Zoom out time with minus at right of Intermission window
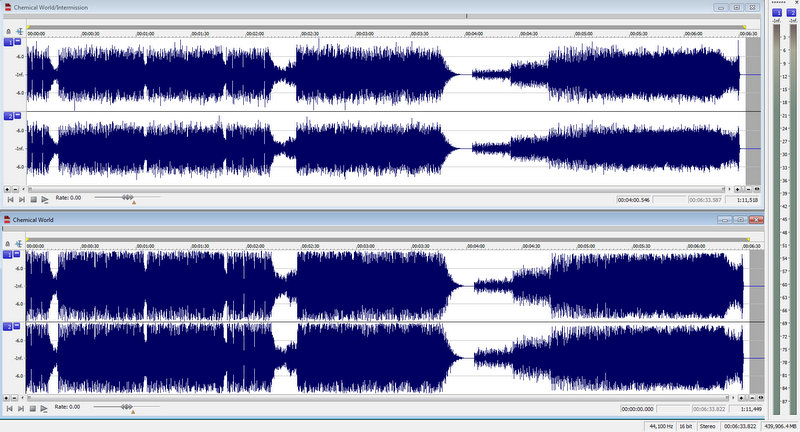This screenshot has width=800, height=432. click(x=748, y=189)
